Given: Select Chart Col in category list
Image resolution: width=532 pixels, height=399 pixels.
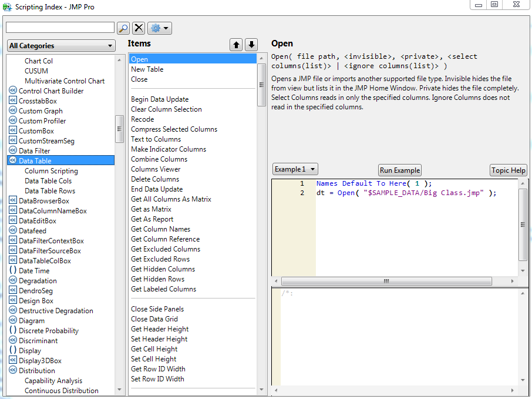Looking at the screenshot, I should click(39, 61).
